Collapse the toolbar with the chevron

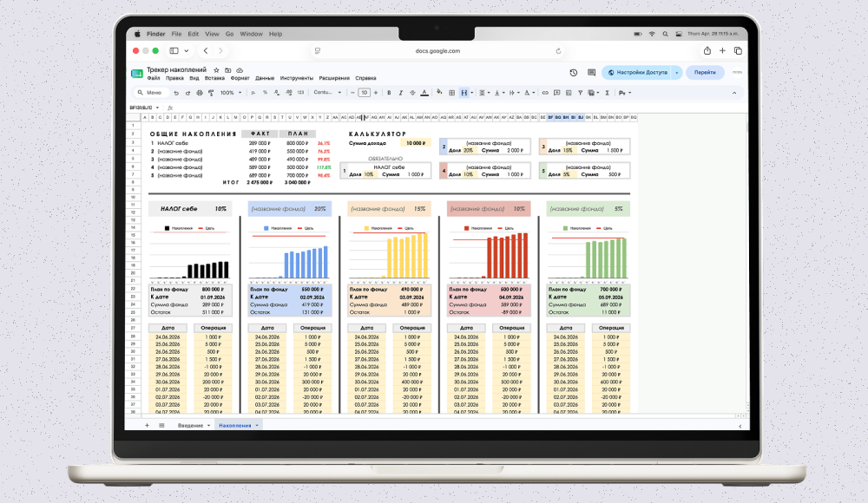coord(734,93)
